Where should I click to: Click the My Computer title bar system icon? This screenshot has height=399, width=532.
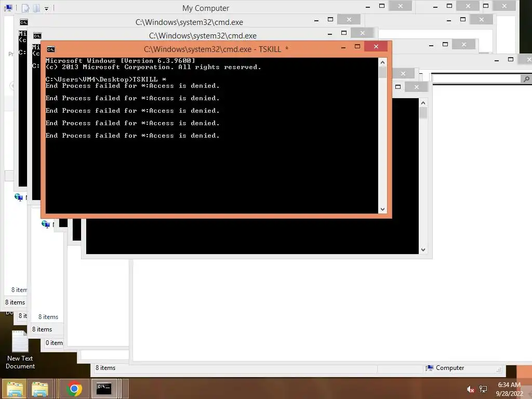(x=8, y=8)
